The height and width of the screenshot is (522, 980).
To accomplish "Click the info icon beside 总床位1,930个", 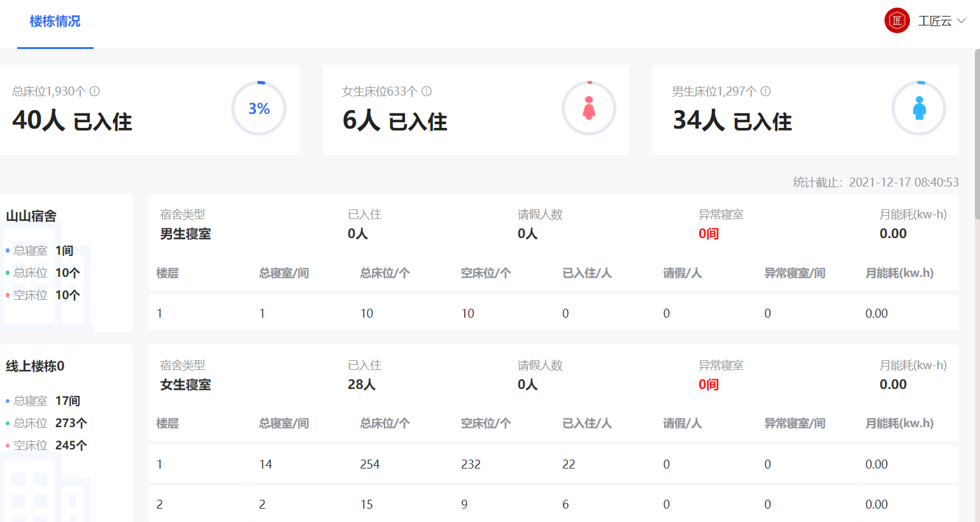I will [95, 91].
